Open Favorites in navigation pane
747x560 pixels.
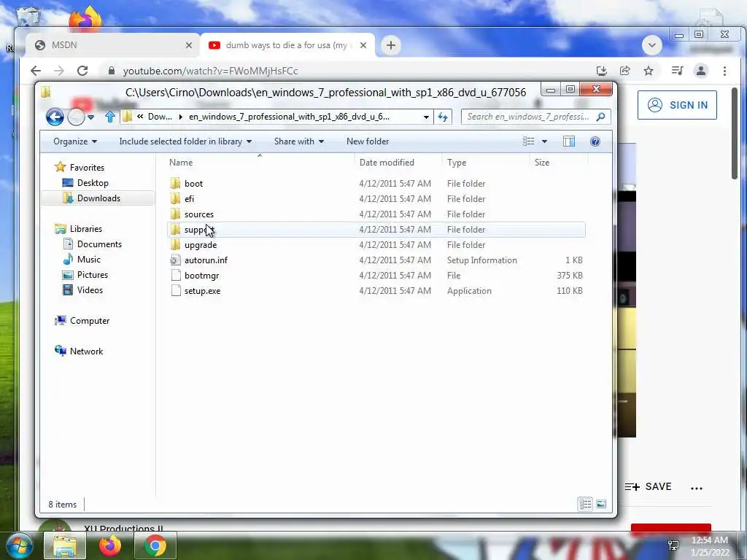(x=87, y=167)
